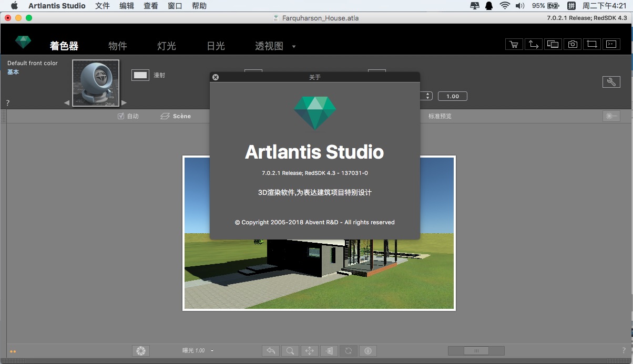
Task: Click the Artlantis gem logo in toolbar
Action: (x=23, y=42)
